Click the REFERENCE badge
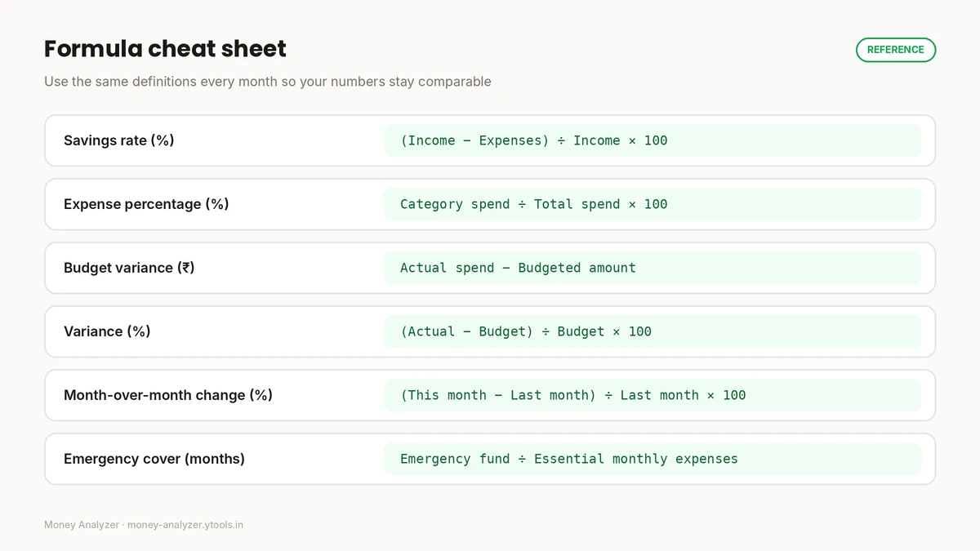The width and height of the screenshot is (980, 551). [895, 50]
